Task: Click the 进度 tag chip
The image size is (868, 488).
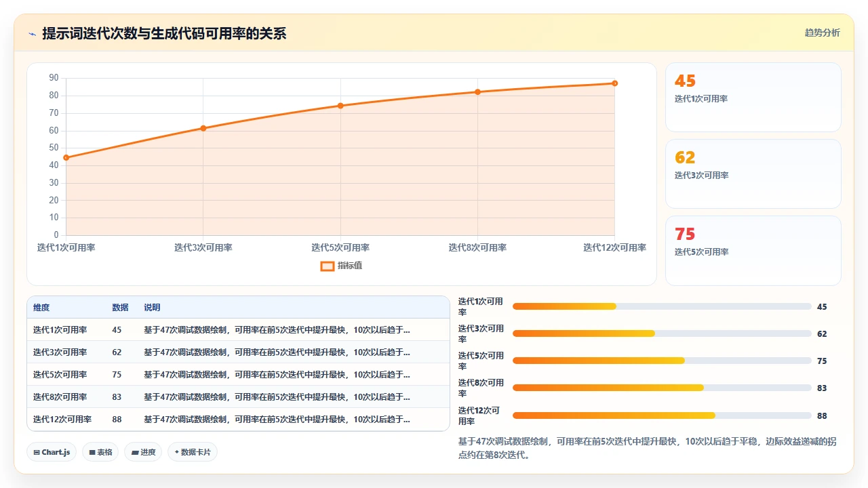Action: (143, 452)
